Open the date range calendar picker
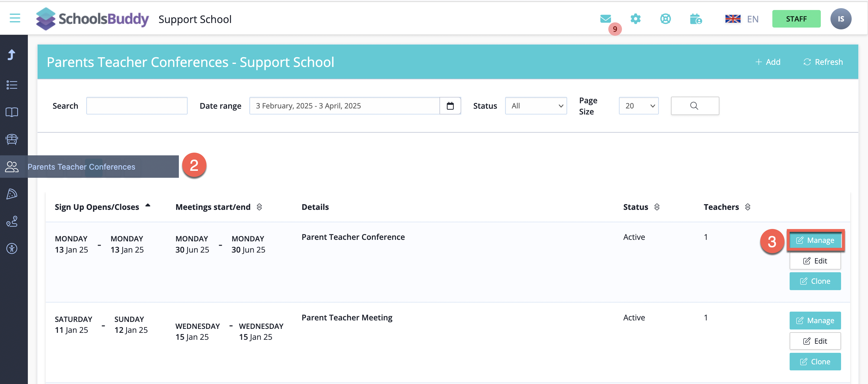Screen dimensions: 868x384 pos(450,106)
